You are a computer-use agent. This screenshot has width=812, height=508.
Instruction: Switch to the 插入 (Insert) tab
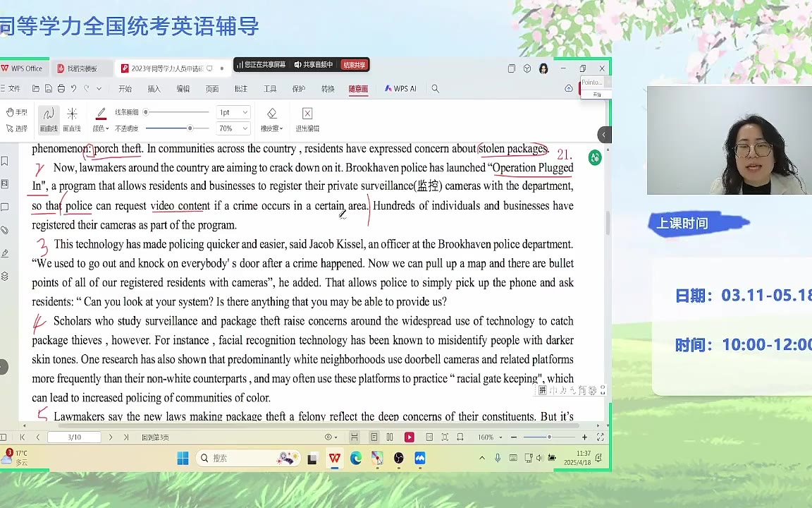pos(154,89)
